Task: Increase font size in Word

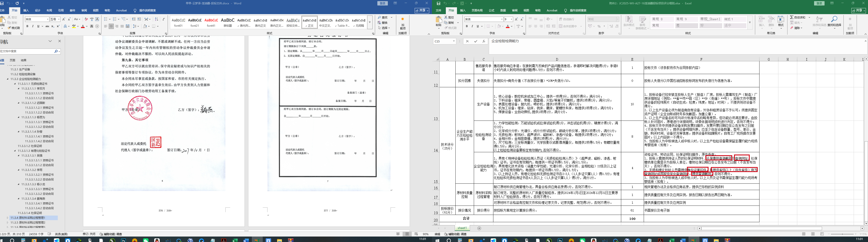Action: pyautogui.click(x=64, y=19)
